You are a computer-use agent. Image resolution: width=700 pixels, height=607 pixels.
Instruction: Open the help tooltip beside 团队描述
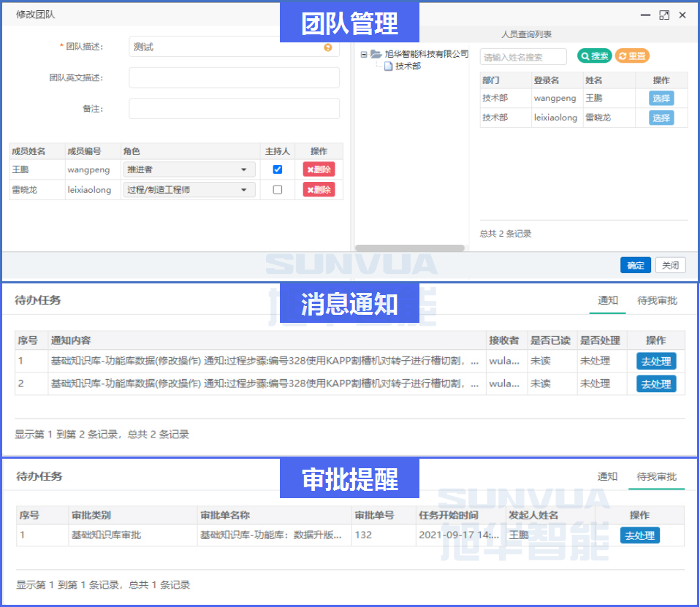tap(327, 46)
